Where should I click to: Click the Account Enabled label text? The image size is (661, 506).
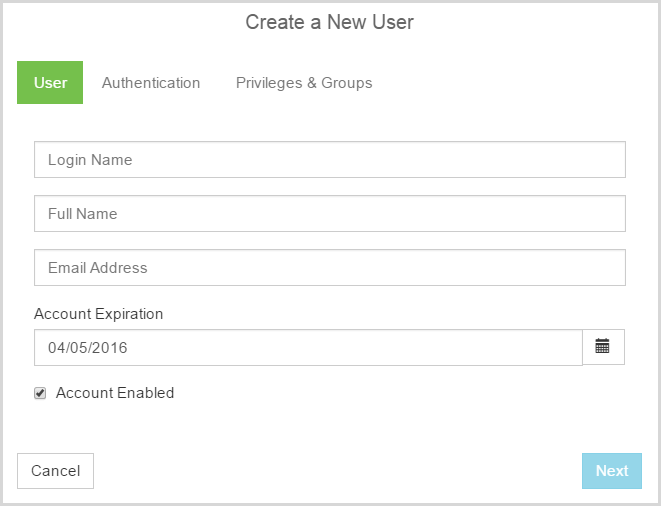pyautogui.click(x=115, y=393)
